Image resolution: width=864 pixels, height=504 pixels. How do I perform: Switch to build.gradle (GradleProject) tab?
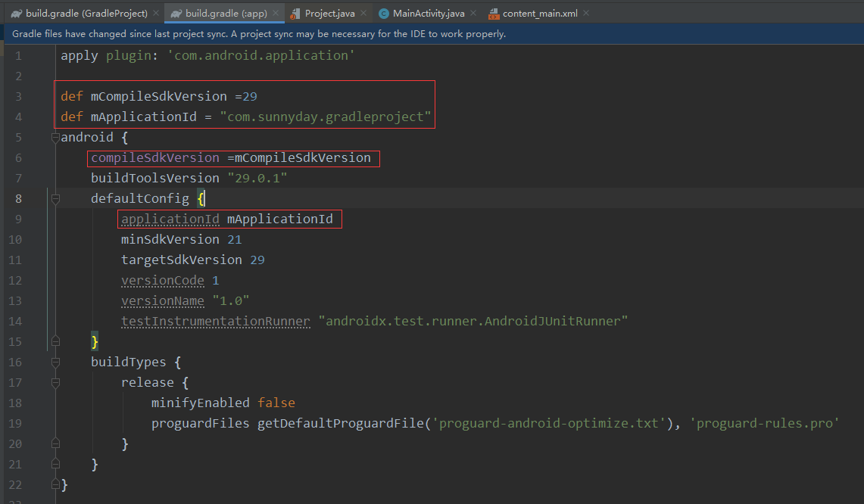click(86, 13)
